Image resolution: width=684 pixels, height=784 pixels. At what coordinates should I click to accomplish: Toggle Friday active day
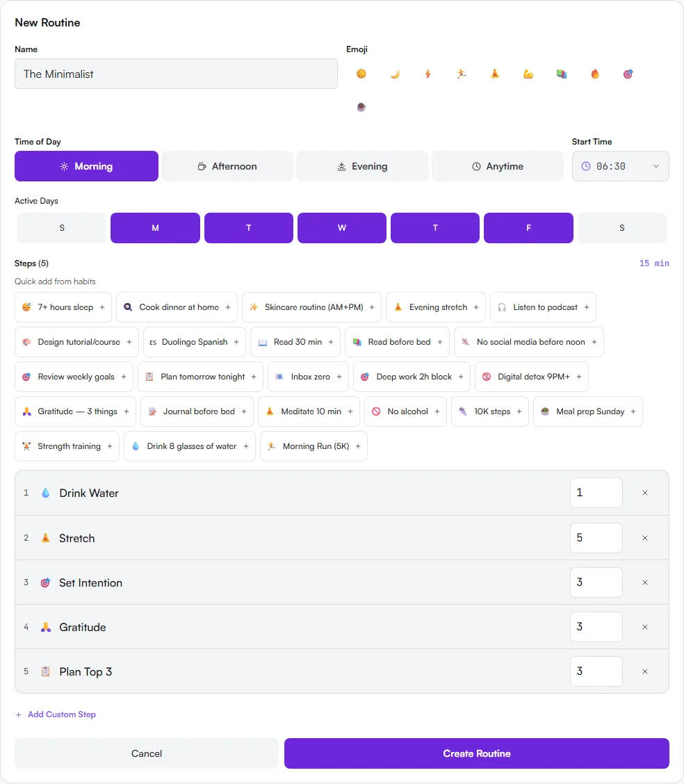coord(528,228)
